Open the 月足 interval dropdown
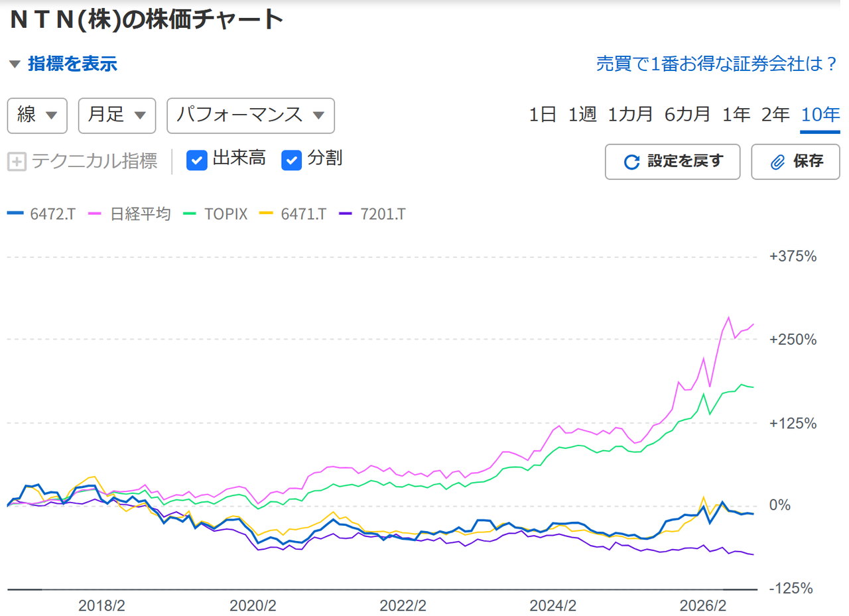Screen dimensions: 849x616 click(117, 115)
